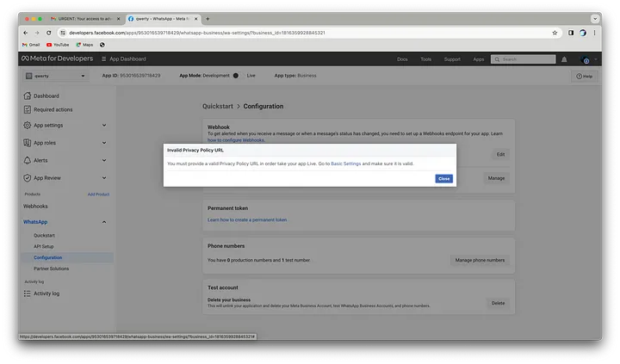
Task: Click the browser back arrow
Action: pyautogui.click(x=26, y=33)
